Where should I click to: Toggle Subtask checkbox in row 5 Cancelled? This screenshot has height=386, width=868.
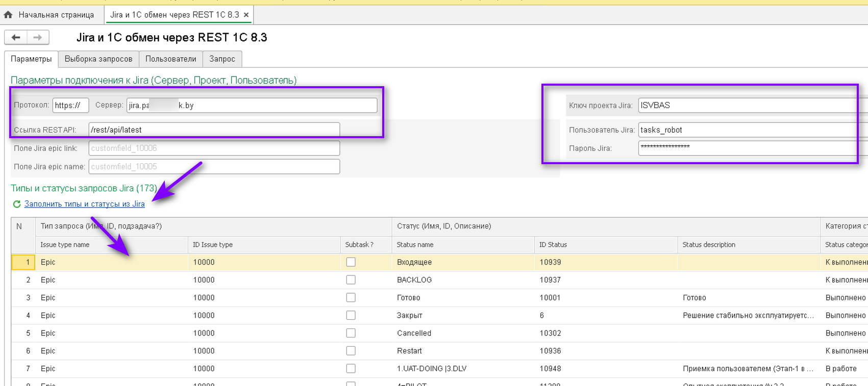click(351, 333)
